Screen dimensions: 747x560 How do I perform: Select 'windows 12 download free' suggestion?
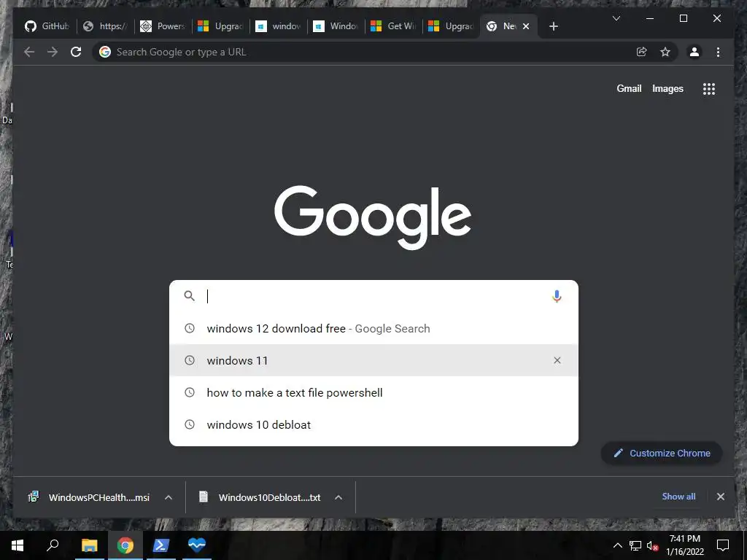373,329
